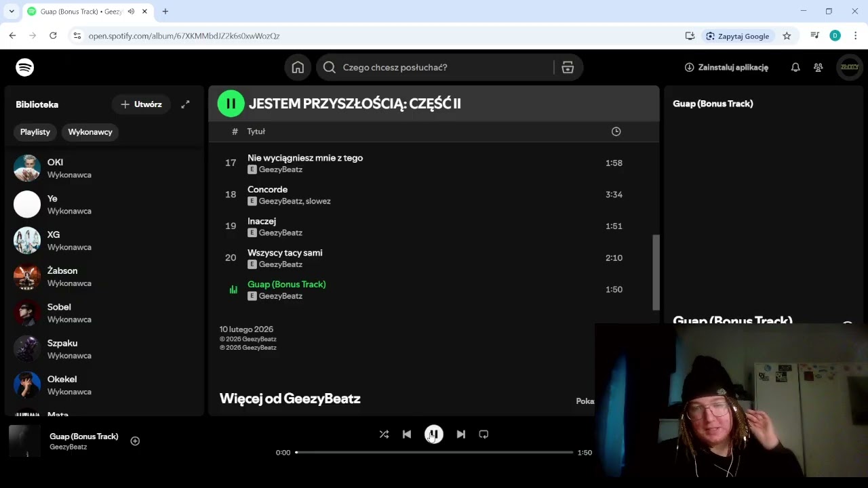Add Guap to liked songs plus icon
Screen dimensions: 868x488
[x=135, y=441]
